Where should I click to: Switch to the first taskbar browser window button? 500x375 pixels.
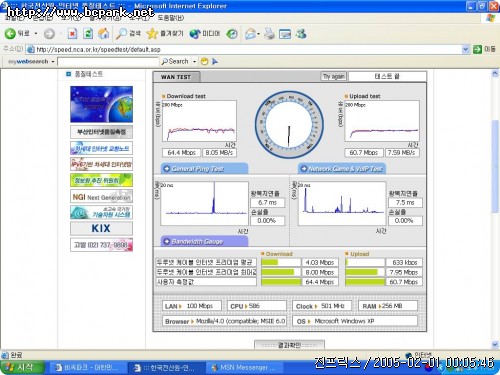click(87, 368)
